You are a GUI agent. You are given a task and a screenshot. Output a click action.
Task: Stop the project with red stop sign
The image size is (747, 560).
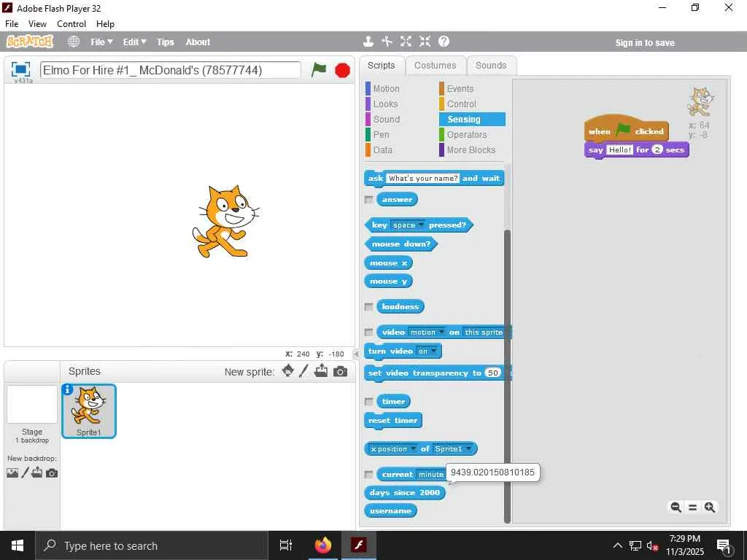342,71
